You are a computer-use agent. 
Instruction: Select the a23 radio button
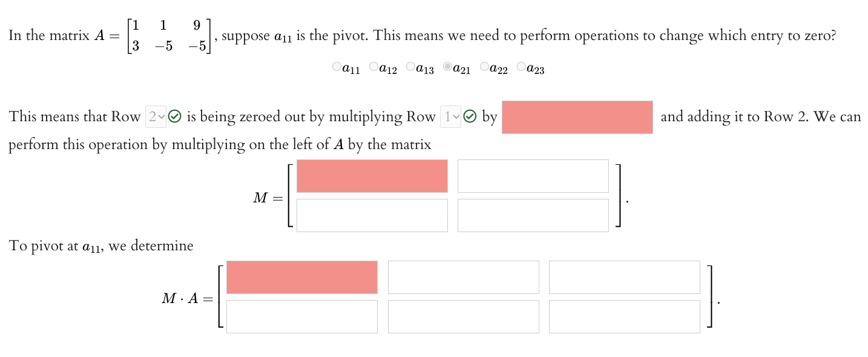point(521,66)
